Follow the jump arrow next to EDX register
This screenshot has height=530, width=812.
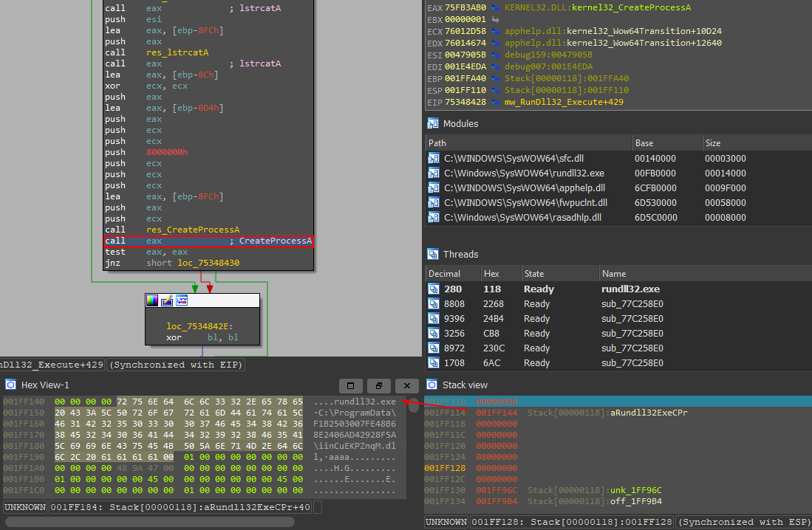pyautogui.click(x=496, y=43)
